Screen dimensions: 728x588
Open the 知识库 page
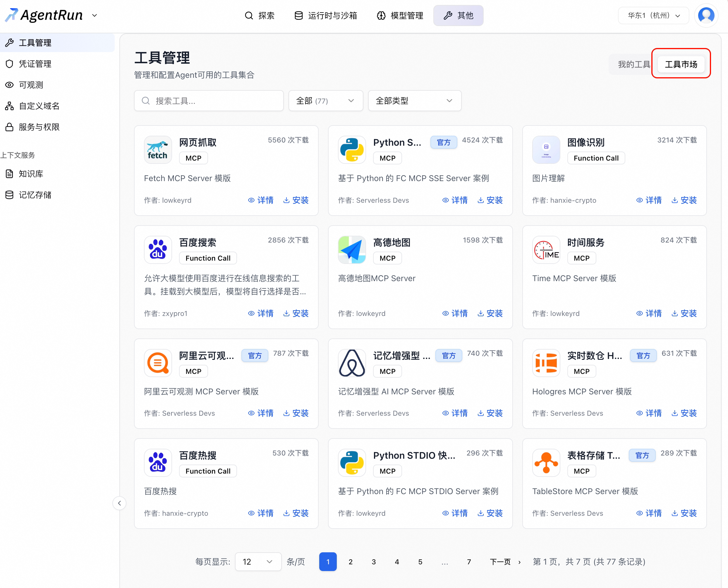pos(31,174)
